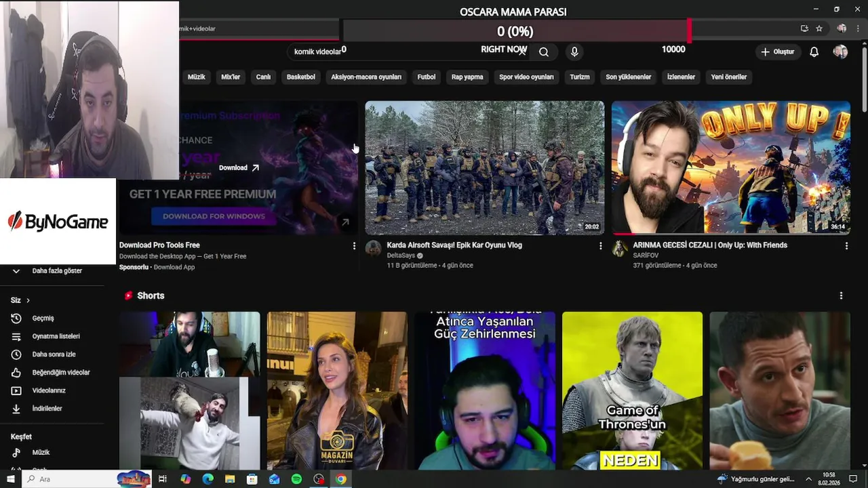Open the Chrome three-dot menu
The image size is (868, 488).
[x=858, y=28]
